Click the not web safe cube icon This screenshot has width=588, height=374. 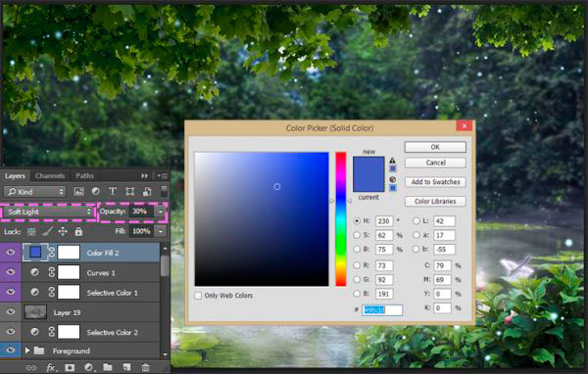point(392,179)
